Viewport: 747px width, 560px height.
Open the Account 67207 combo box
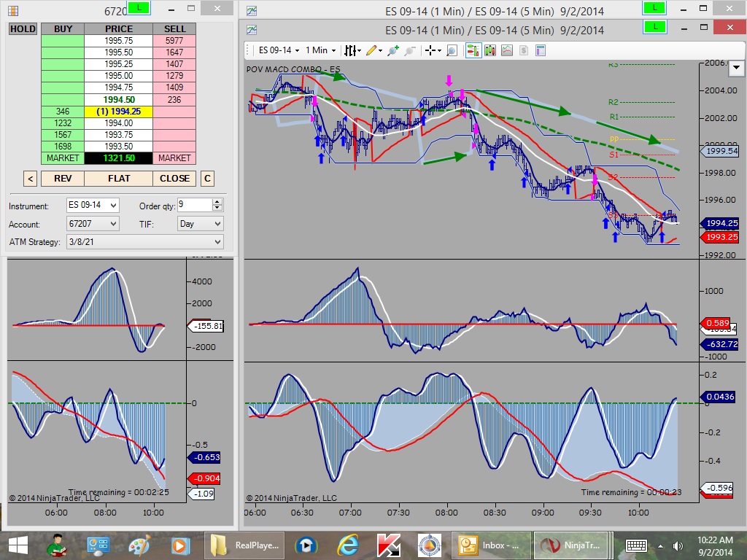pos(93,223)
